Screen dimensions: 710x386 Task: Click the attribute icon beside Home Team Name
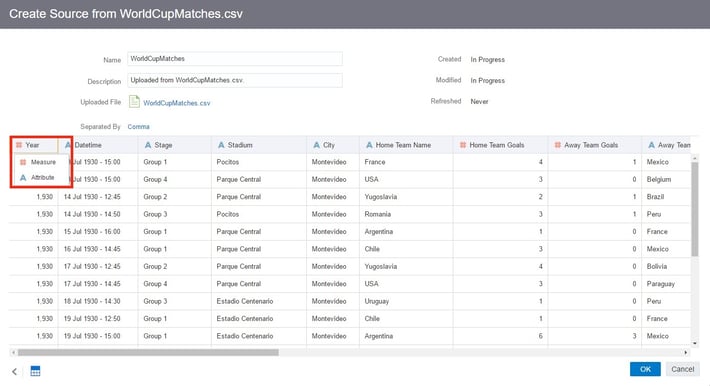(369, 145)
